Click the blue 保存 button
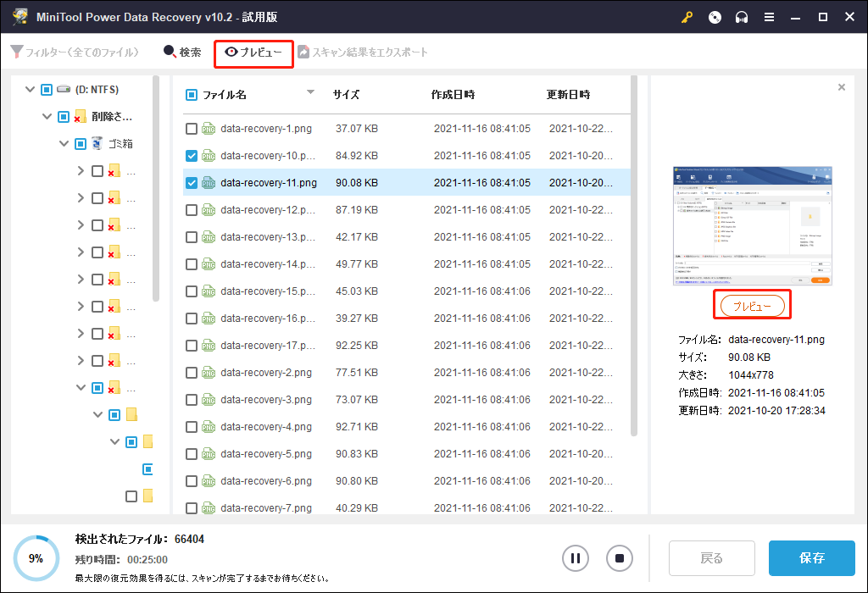Image resolution: width=868 pixels, height=593 pixels. click(811, 558)
